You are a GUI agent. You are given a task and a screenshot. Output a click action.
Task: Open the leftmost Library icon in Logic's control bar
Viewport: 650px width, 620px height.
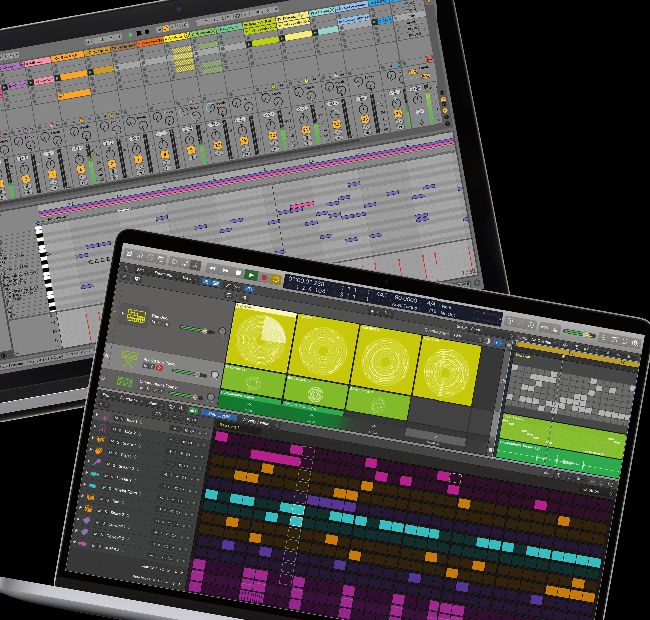tap(129, 254)
